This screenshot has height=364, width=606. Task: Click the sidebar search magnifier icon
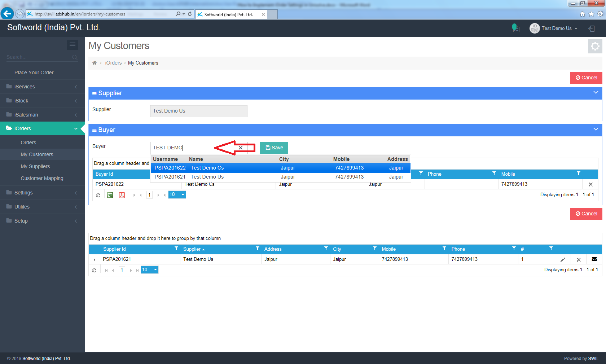(75, 57)
